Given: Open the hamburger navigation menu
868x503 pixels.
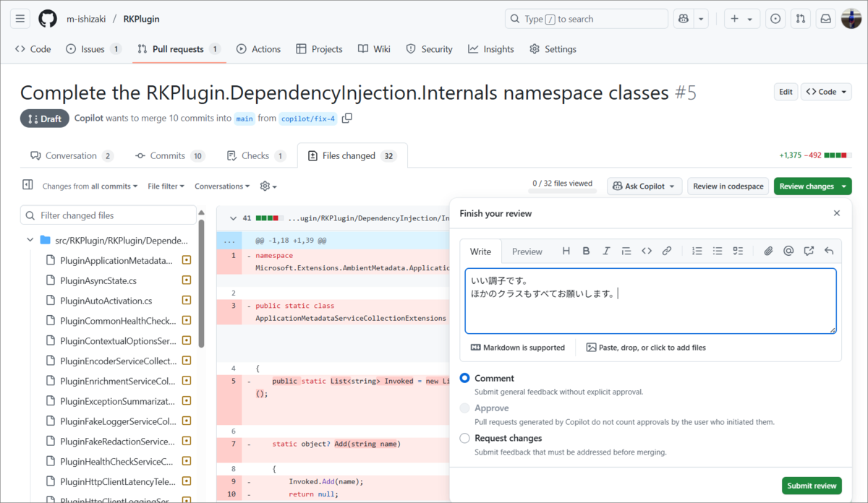Looking at the screenshot, I should click(20, 19).
